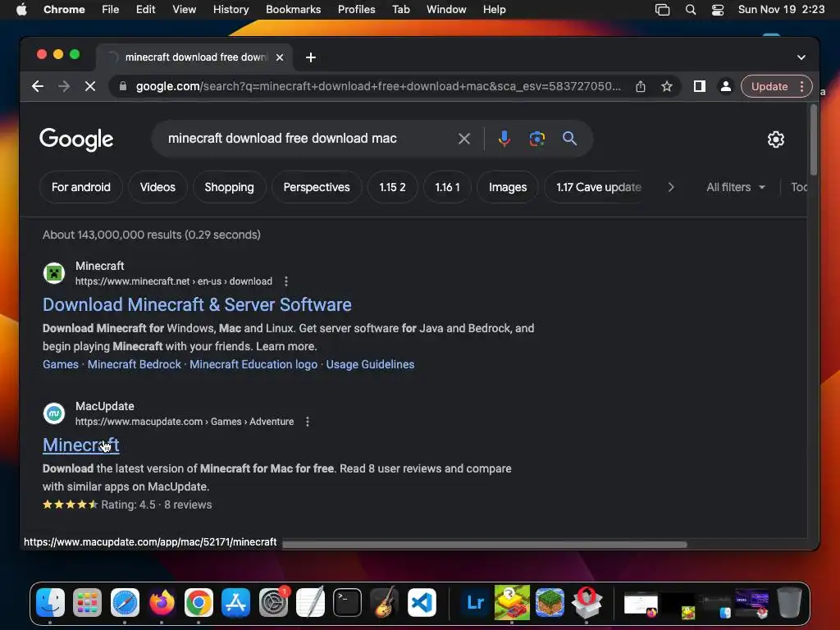Open the Profiles menu
Viewport: 840px width, 630px height.
[x=356, y=10]
